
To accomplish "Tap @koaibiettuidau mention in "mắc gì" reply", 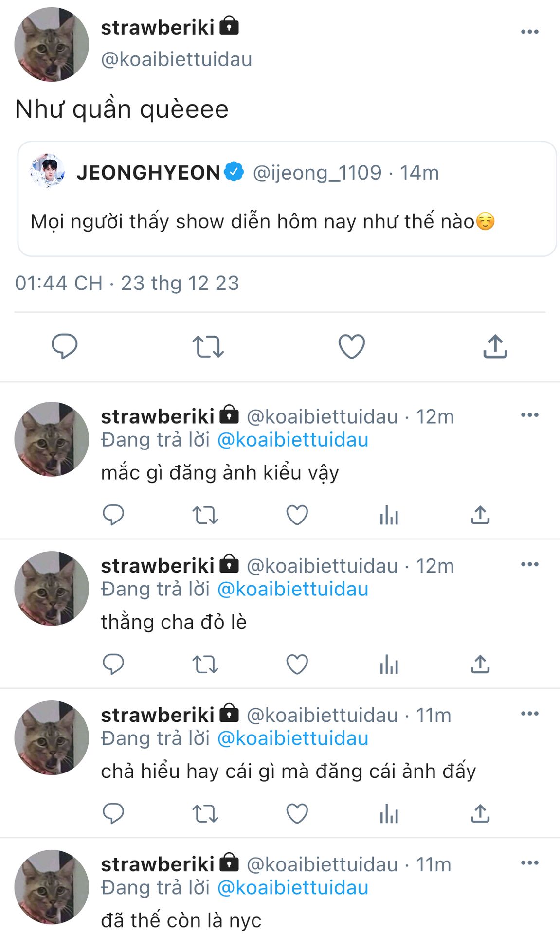I will [292, 440].
